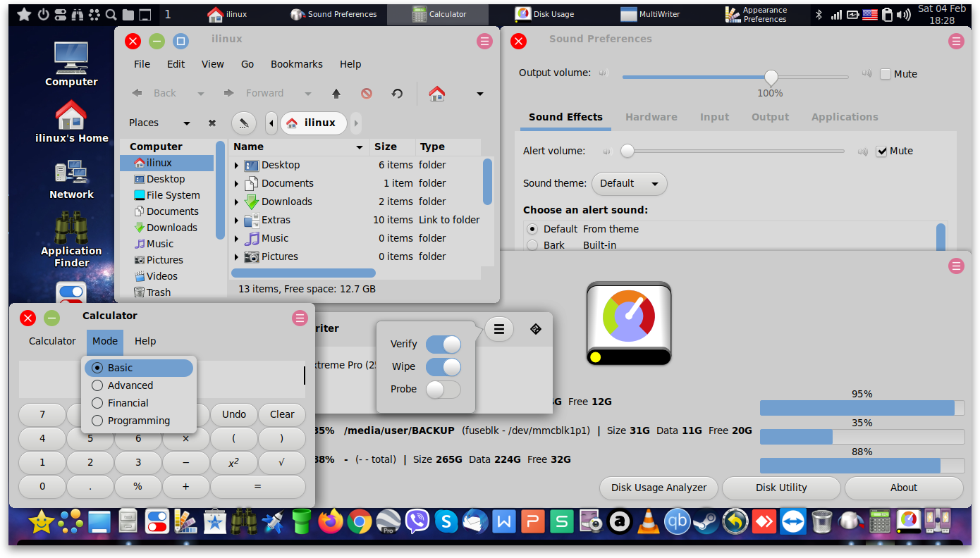Click the equals button in Calculator
Screen dimensions: 980x558
[258, 486]
